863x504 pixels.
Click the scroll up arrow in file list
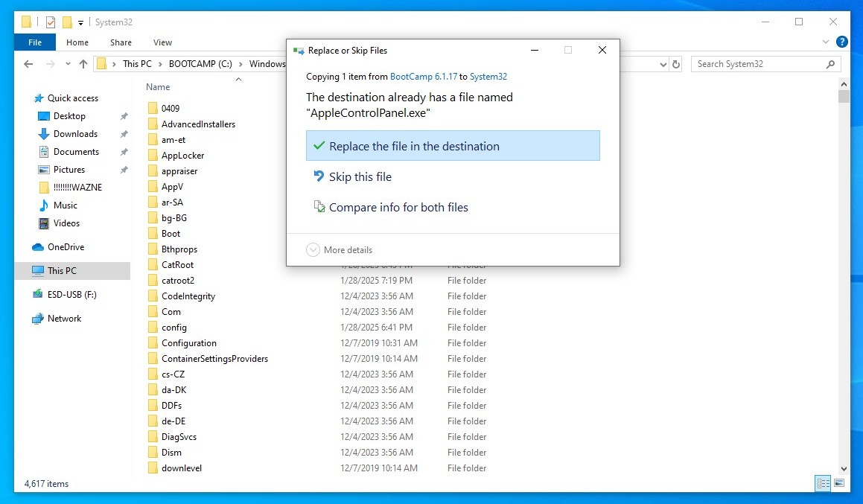pyautogui.click(x=844, y=84)
